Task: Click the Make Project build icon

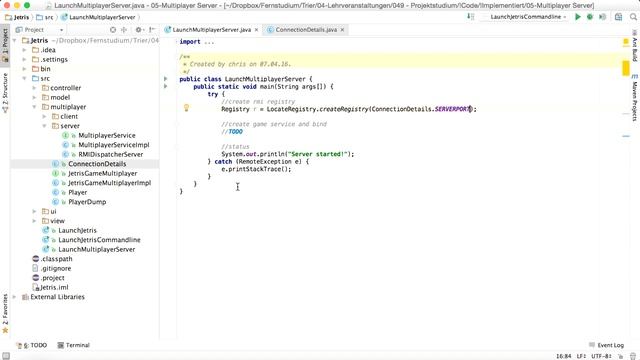Action: point(471,17)
